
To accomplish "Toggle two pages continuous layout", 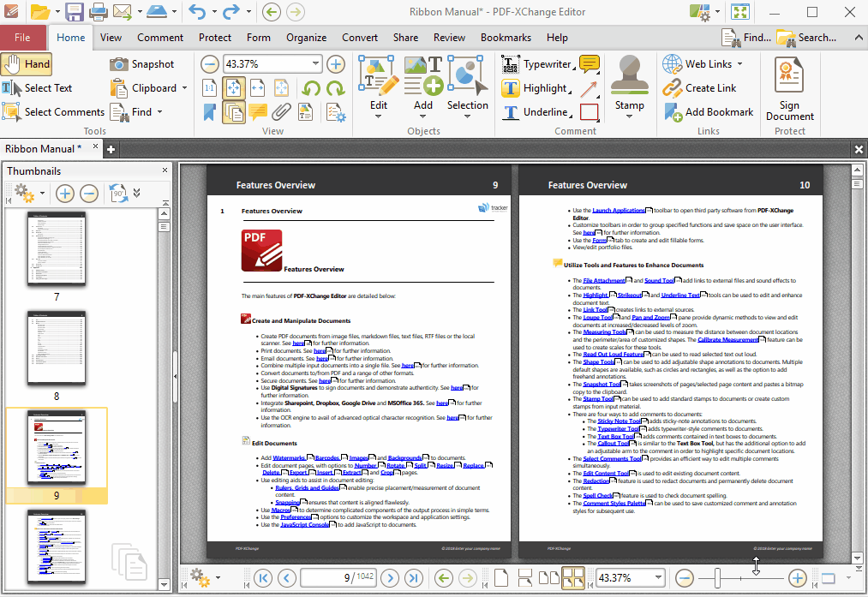I will click(x=573, y=578).
